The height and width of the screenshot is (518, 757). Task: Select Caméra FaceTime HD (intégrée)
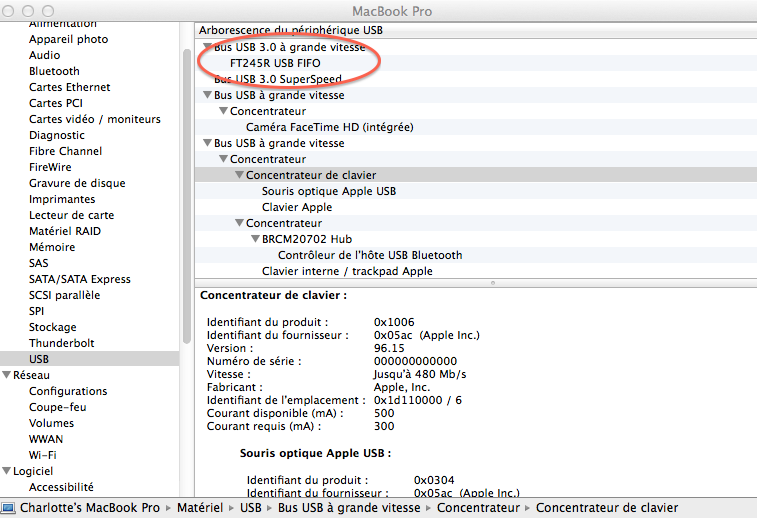[x=329, y=127]
